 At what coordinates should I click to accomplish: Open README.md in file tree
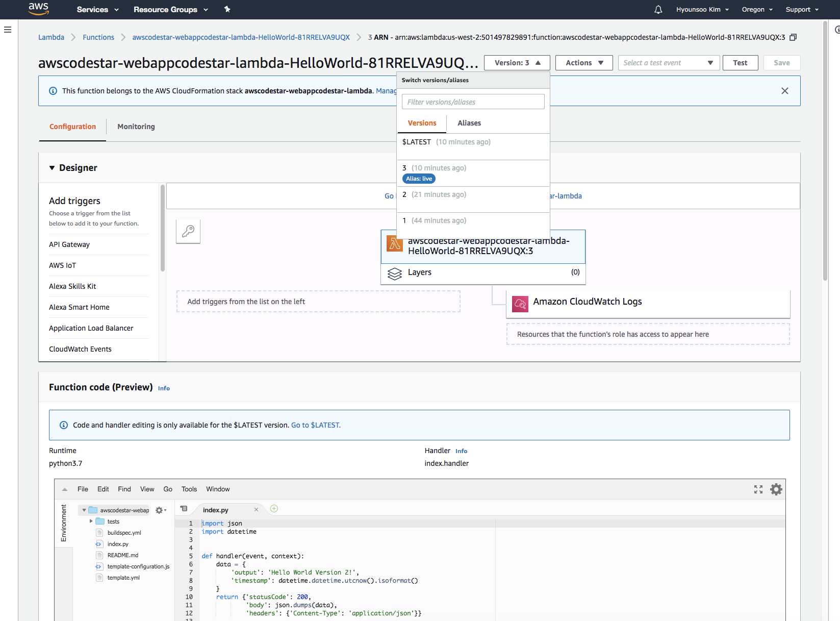122,555
